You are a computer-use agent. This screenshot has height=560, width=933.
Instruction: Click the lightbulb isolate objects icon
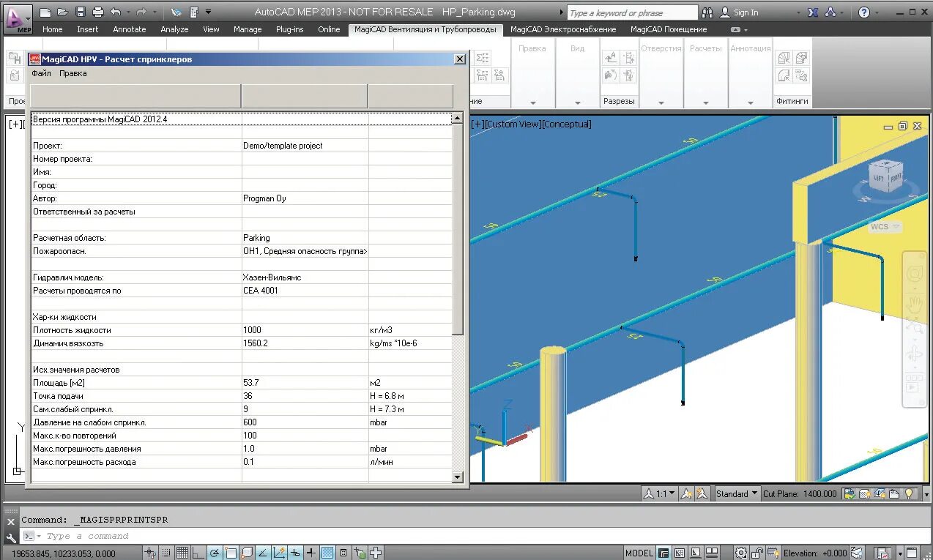click(910, 494)
